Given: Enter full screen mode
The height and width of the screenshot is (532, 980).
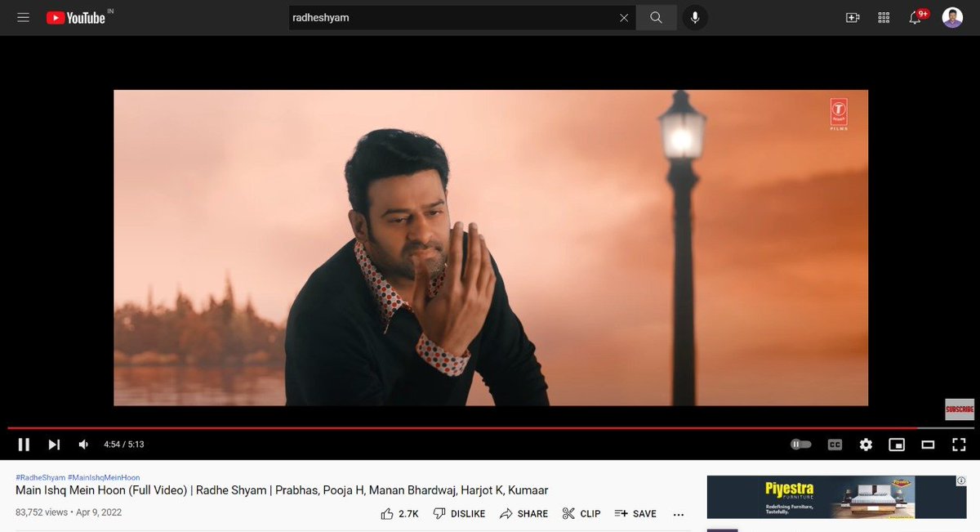Looking at the screenshot, I should (x=959, y=445).
